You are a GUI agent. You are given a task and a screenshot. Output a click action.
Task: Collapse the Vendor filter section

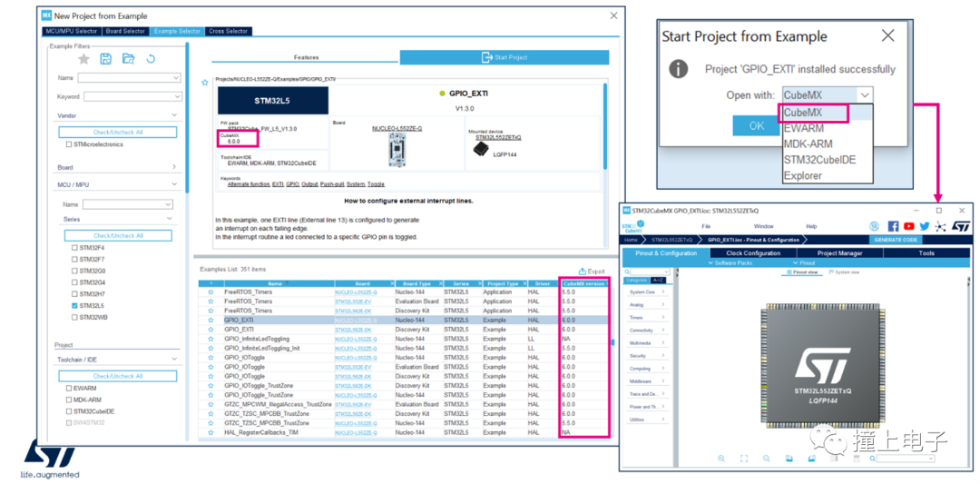pyautogui.click(x=173, y=115)
